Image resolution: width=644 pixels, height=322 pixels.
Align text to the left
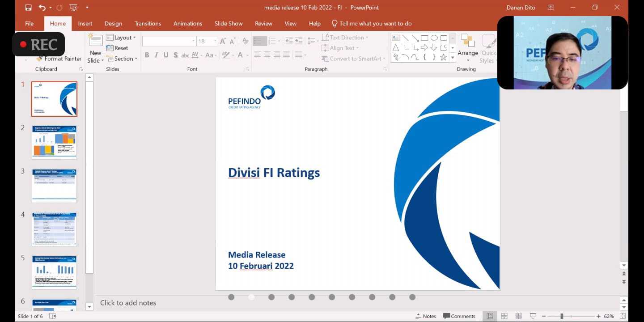[258, 55]
